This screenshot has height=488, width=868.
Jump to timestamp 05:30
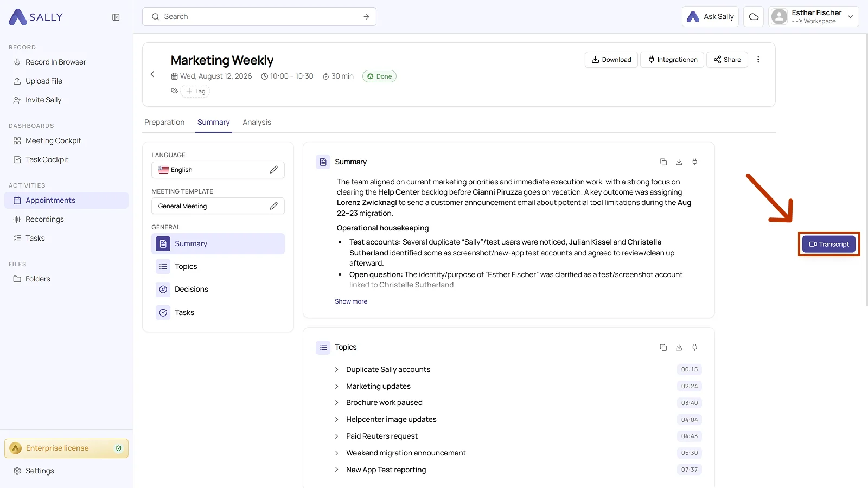point(690,453)
